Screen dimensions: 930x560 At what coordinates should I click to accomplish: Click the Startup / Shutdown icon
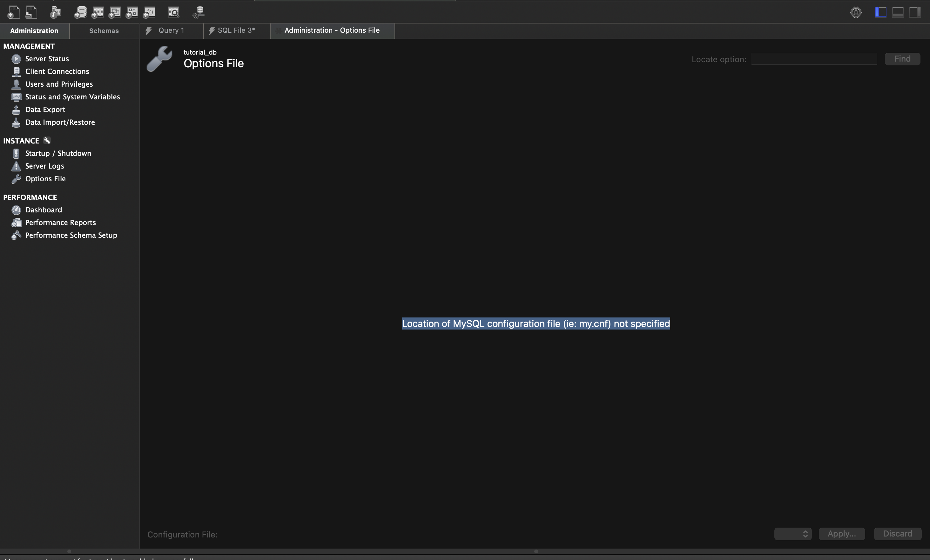click(16, 154)
